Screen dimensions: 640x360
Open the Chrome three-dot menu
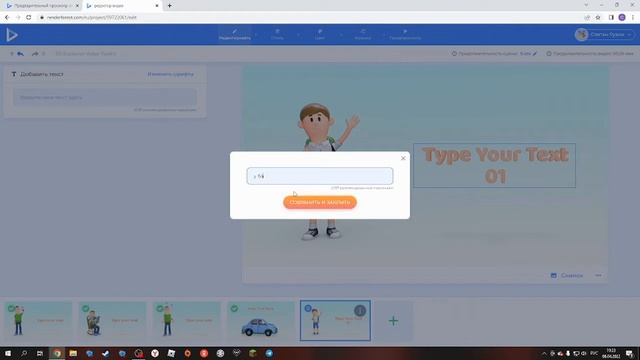(x=633, y=18)
